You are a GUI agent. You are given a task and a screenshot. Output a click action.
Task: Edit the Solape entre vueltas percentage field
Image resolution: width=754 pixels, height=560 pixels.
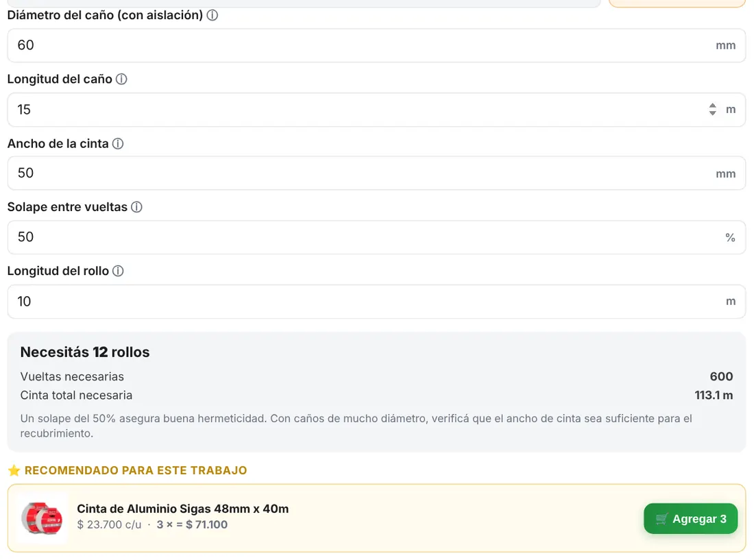point(376,237)
